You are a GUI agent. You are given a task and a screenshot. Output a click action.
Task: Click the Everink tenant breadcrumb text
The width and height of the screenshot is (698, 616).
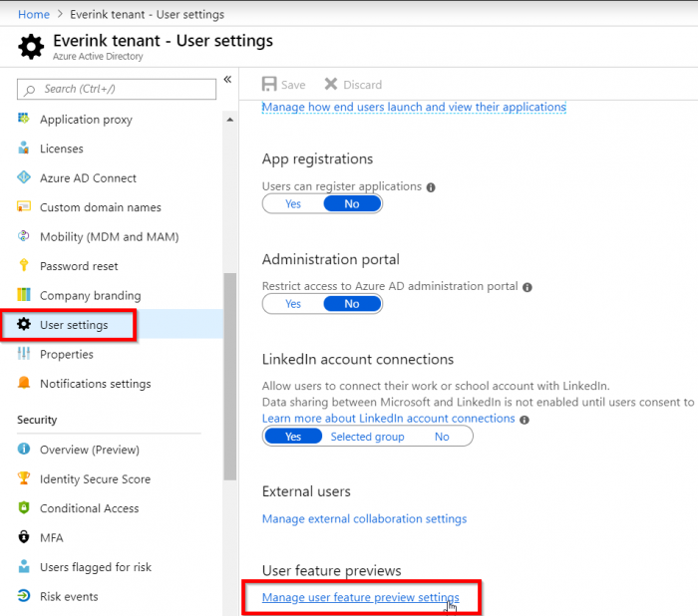click(x=147, y=14)
